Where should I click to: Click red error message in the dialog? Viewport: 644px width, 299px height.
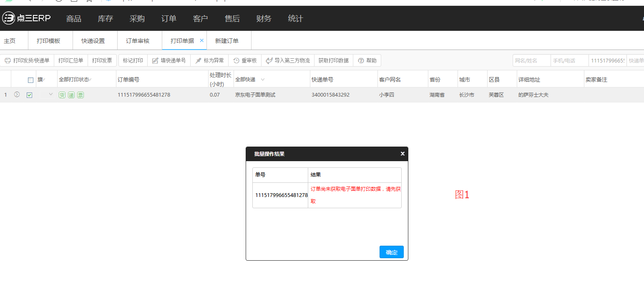[355, 195]
